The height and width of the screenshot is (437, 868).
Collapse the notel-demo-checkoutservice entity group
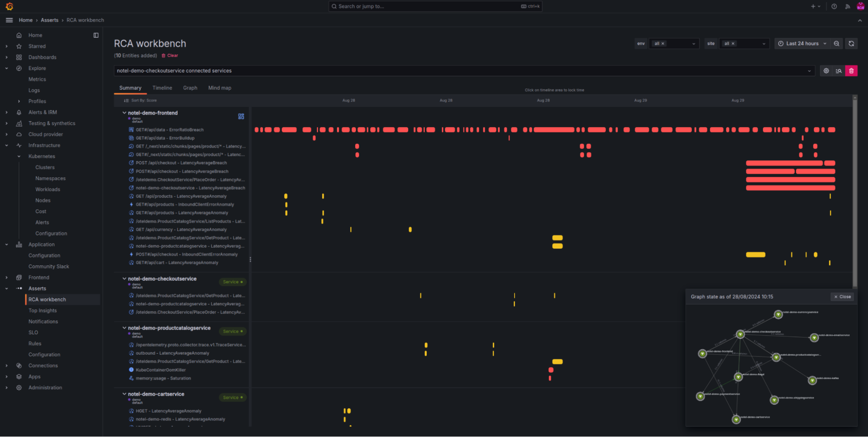click(x=124, y=279)
